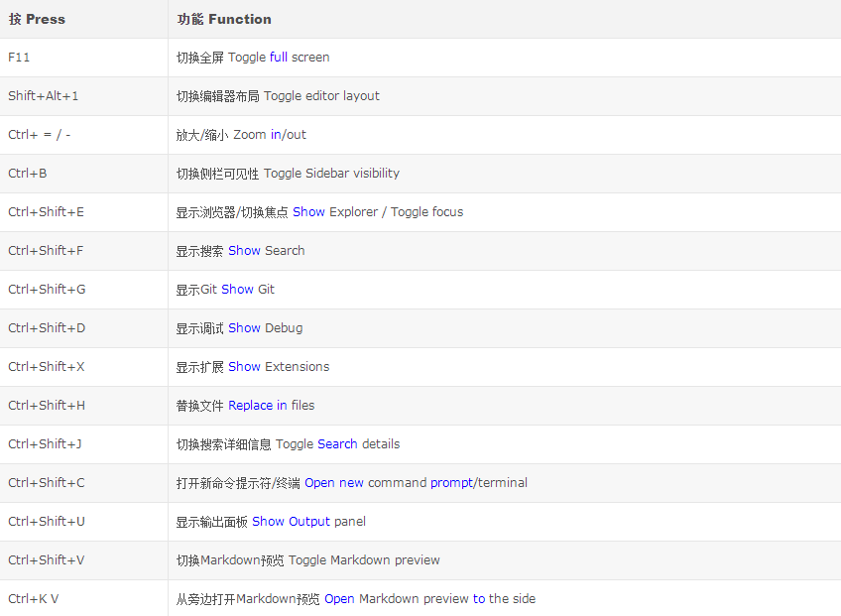This screenshot has width=841, height=616.
Task: Click the 'Function' column header
Action: [504, 19]
